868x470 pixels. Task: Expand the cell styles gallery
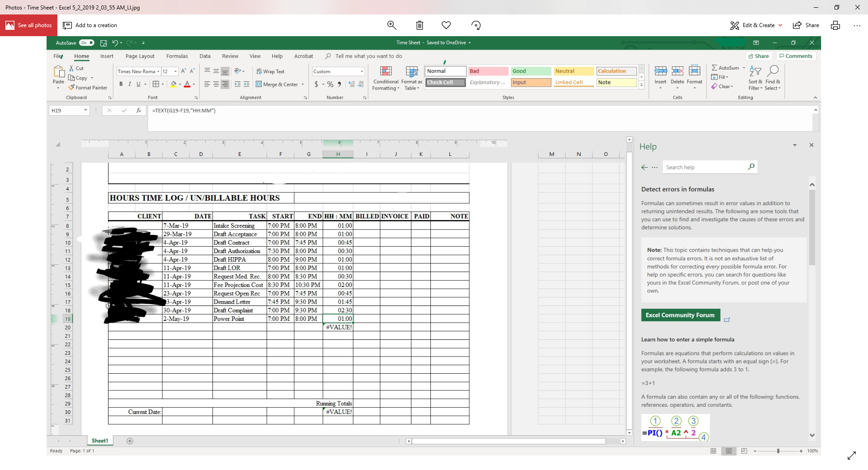641,86
